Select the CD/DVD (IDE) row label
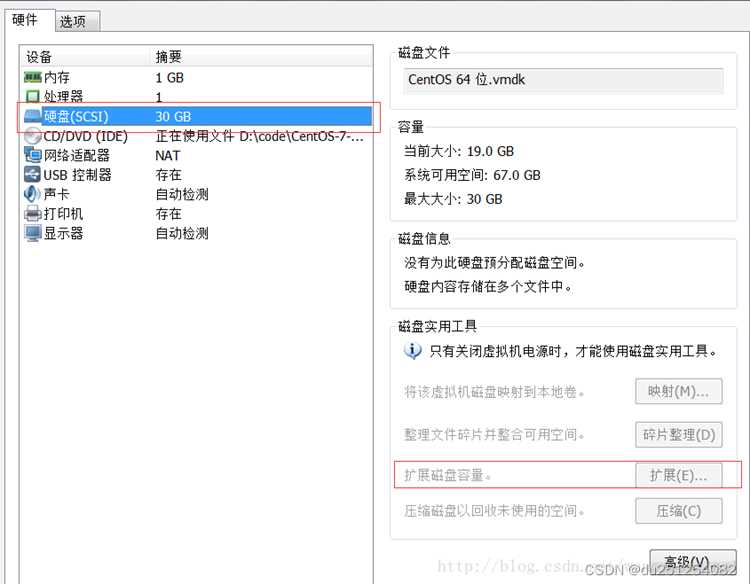 [86, 136]
